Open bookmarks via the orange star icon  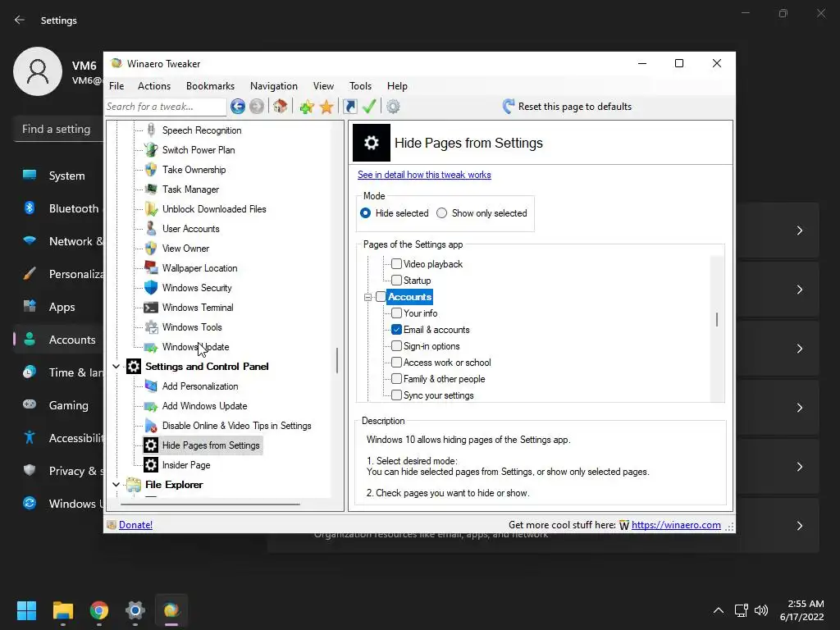(326, 107)
